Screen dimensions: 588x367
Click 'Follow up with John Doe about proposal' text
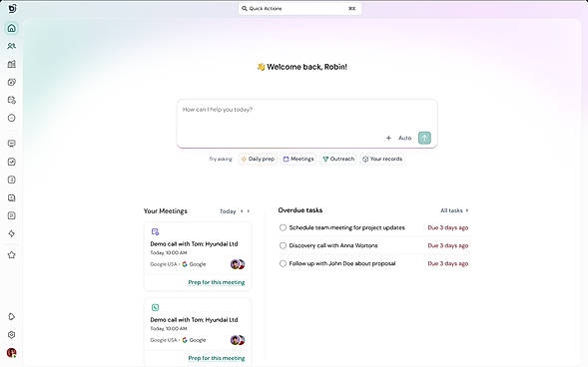(x=342, y=263)
